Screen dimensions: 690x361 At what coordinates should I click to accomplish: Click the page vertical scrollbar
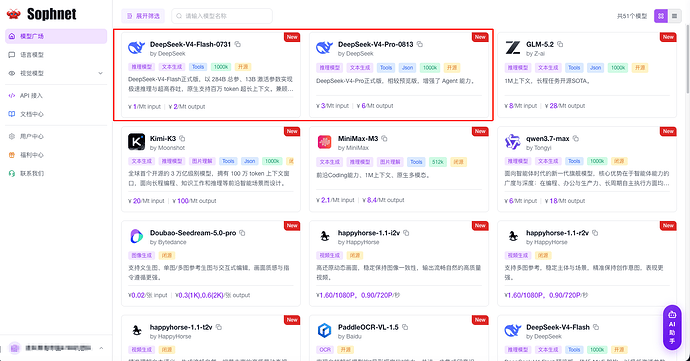point(687,58)
